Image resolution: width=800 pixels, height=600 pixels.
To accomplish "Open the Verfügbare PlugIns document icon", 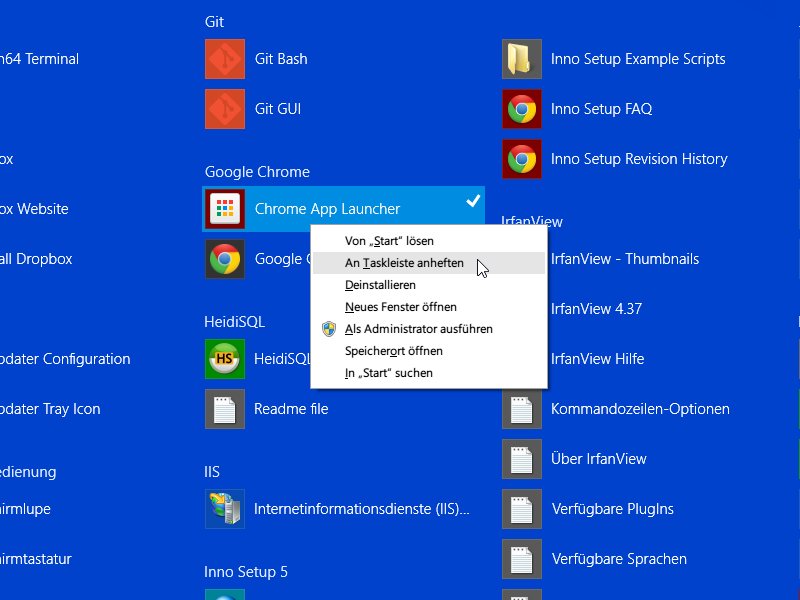I will 521,509.
